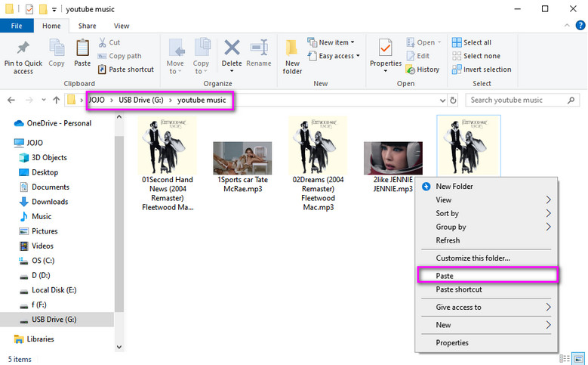Switch to details view icon

564,359
